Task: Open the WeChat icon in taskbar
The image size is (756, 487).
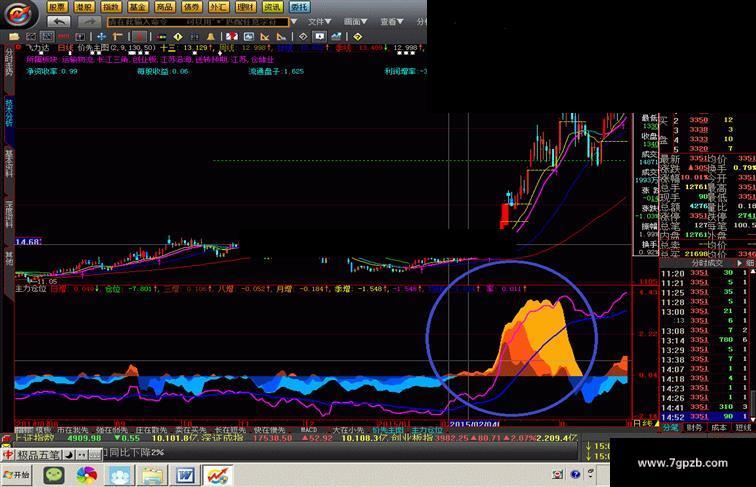Action: pos(54,475)
